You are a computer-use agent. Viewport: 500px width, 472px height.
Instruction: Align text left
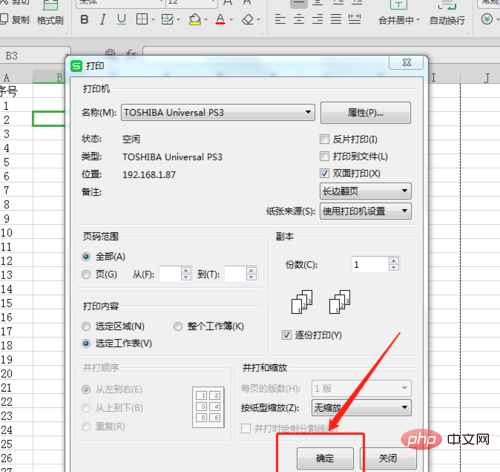[280, 19]
